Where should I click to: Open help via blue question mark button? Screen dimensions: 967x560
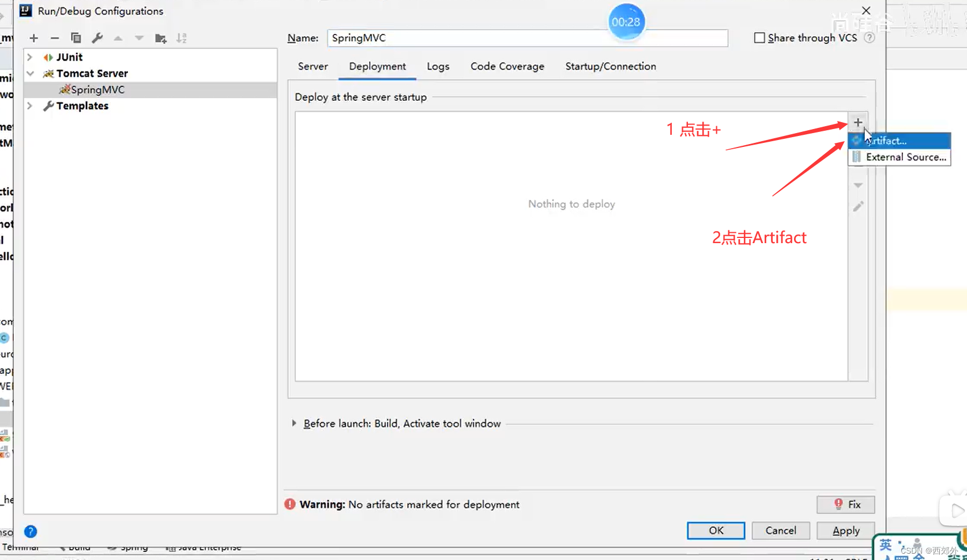[31, 531]
